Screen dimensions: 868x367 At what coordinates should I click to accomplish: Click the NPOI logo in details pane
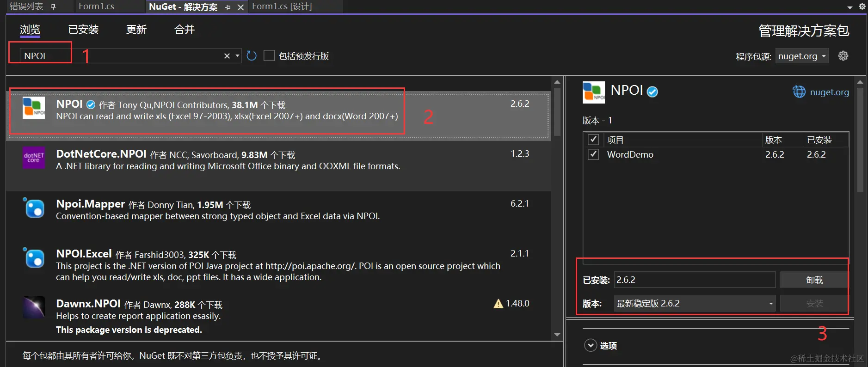[x=594, y=92]
